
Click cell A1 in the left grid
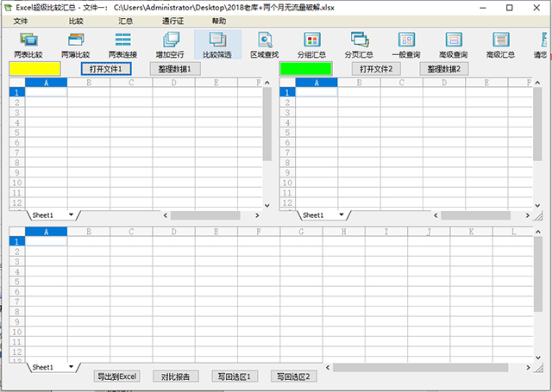46,92
